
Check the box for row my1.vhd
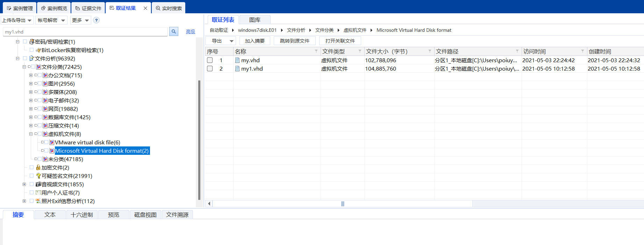point(210,69)
